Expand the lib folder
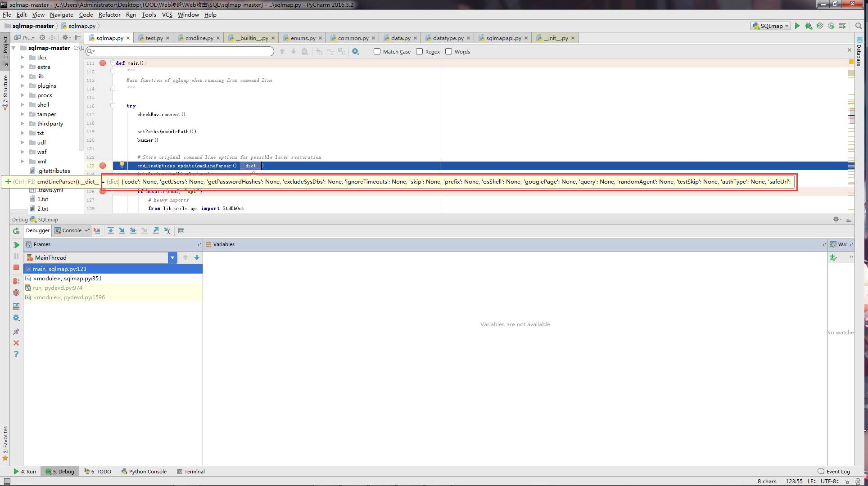Viewport: 868px width, 486px height. pyautogui.click(x=23, y=76)
